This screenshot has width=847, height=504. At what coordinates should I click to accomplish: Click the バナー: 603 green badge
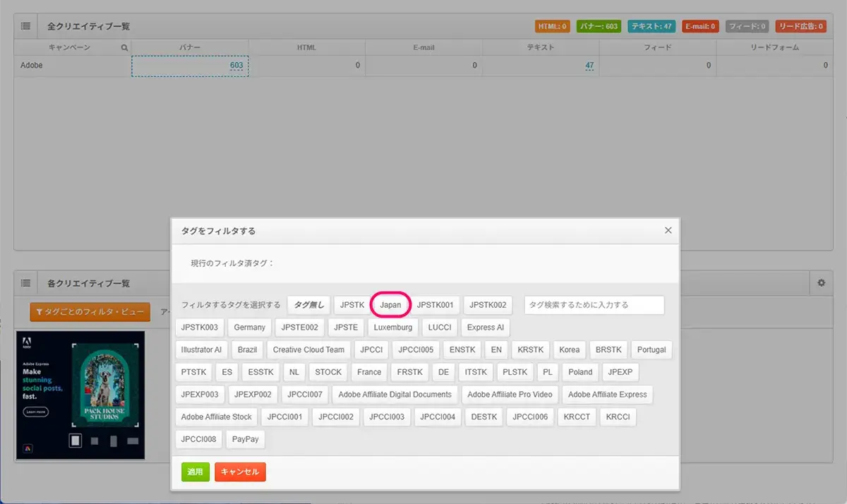599,26
